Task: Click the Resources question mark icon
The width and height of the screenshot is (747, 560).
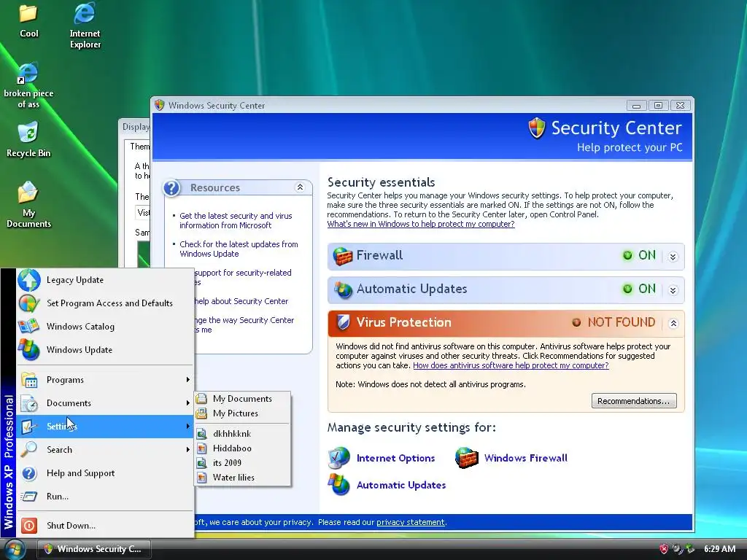Action: pyautogui.click(x=172, y=188)
